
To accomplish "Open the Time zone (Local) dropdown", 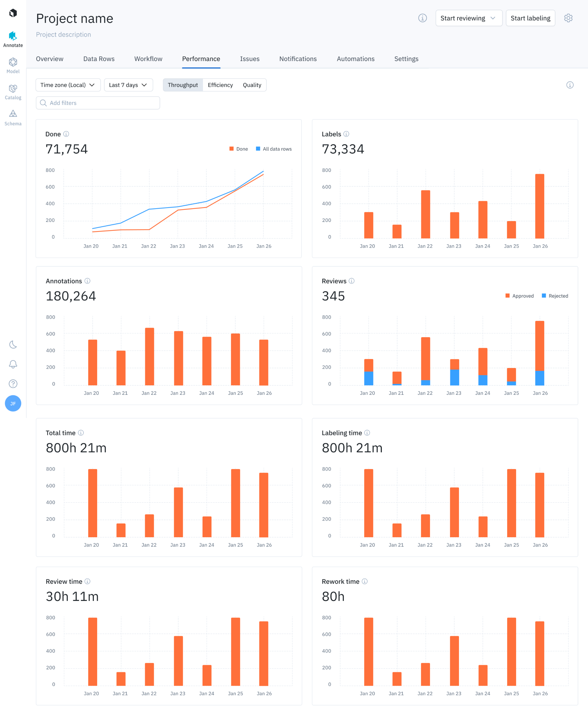I will tap(68, 85).
